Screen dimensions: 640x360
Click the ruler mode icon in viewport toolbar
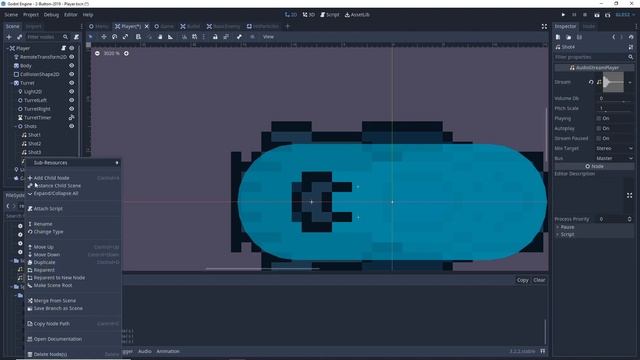pos(171,37)
